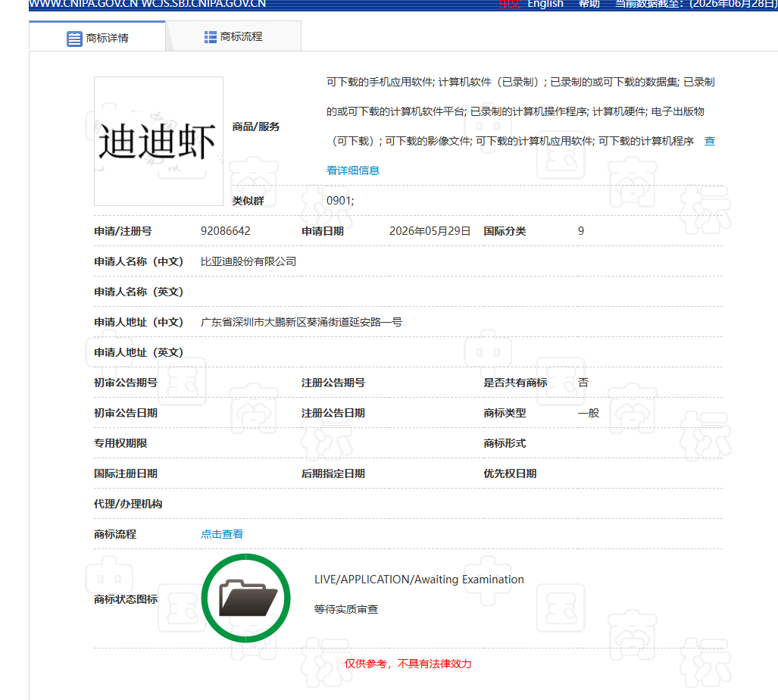Image resolution: width=778 pixels, height=700 pixels.
Task: Switch language to English
Action: point(545,4)
